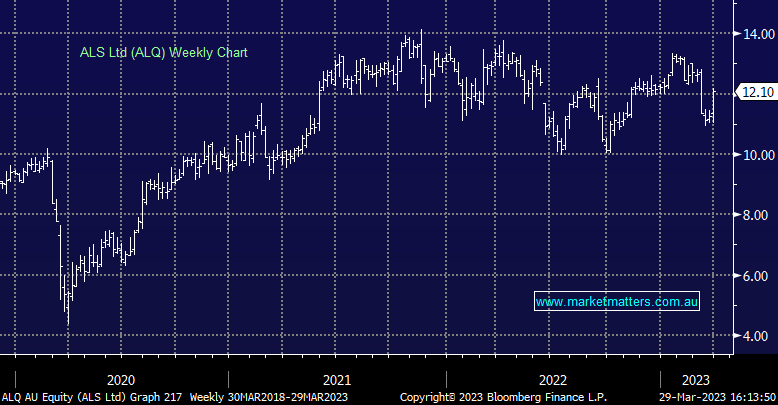This screenshot has height=405, width=778.
Task: Click the 6.00 price axis label
Action: (755, 276)
